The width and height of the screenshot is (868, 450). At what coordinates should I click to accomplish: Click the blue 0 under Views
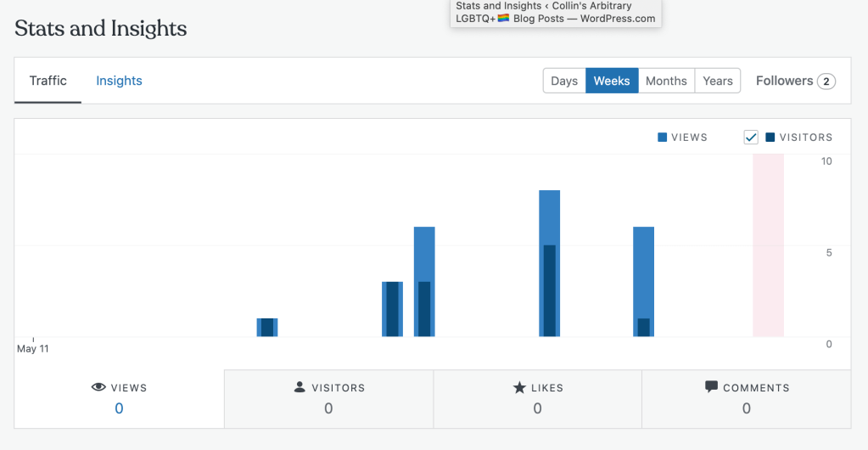click(119, 408)
